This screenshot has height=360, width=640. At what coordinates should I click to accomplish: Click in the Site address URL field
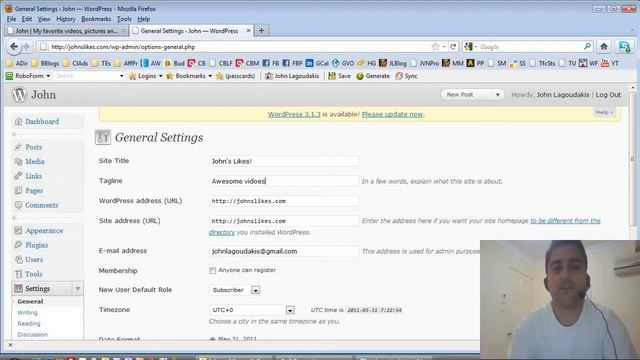(x=284, y=221)
